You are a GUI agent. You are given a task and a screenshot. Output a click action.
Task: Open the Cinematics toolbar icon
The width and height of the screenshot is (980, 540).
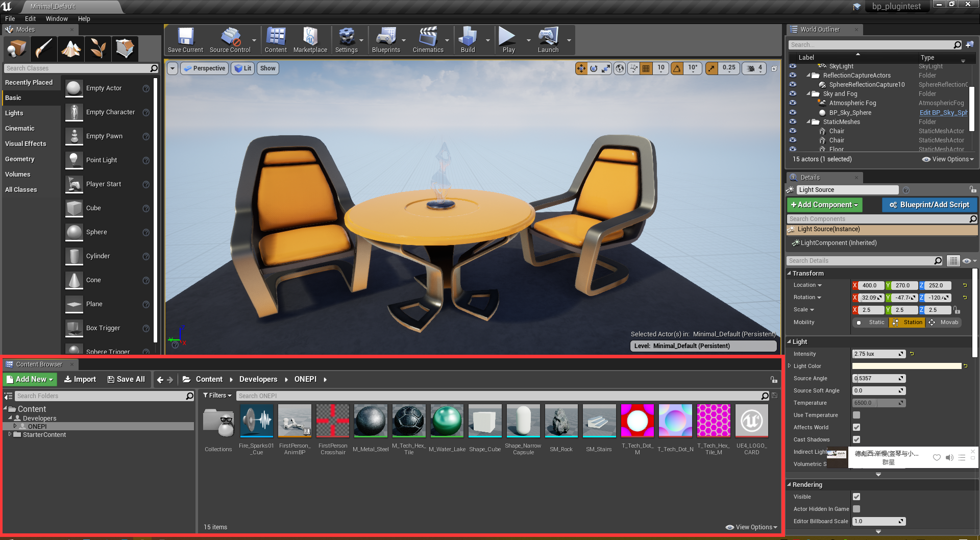(428, 40)
